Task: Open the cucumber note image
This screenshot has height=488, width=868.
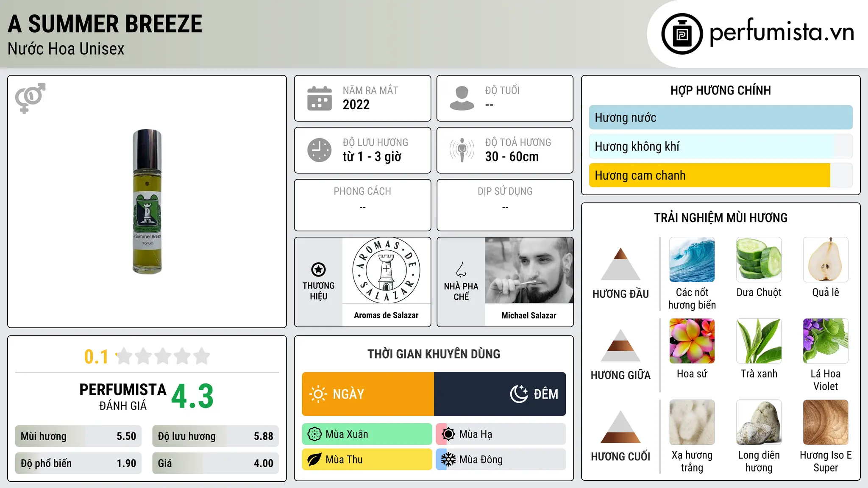Action: [759, 260]
